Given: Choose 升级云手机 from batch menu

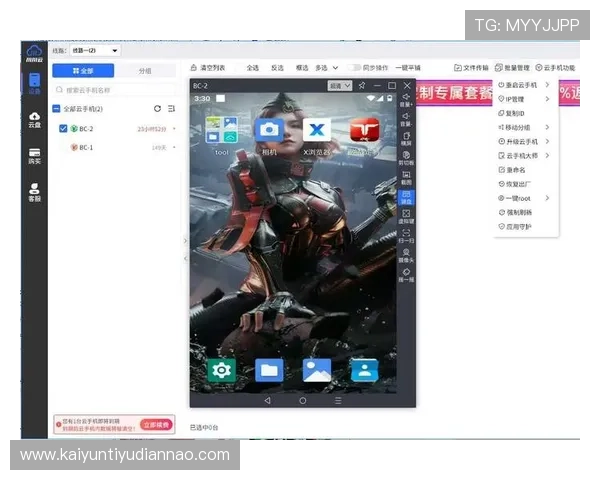Looking at the screenshot, I should [518, 142].
